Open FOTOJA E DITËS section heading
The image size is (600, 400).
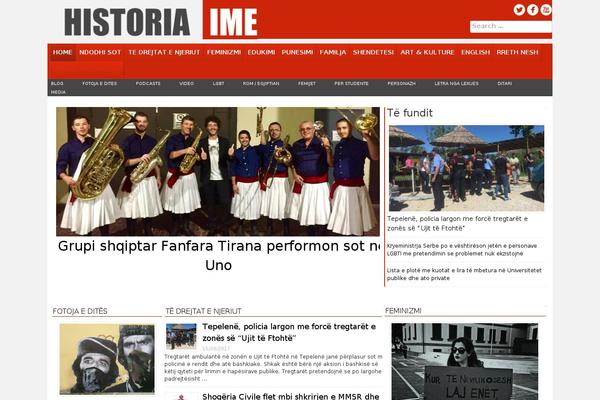(80, 311)
